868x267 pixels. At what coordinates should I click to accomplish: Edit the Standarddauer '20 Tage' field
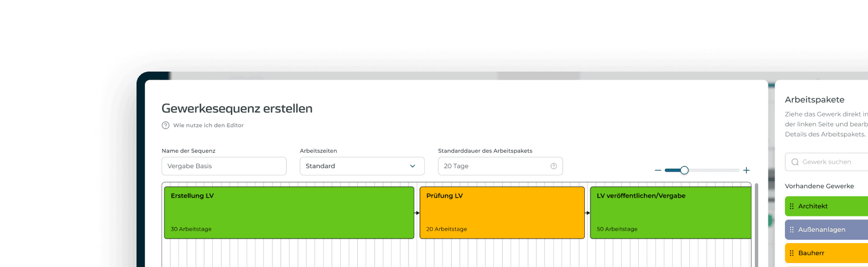(x=500, y=166)
